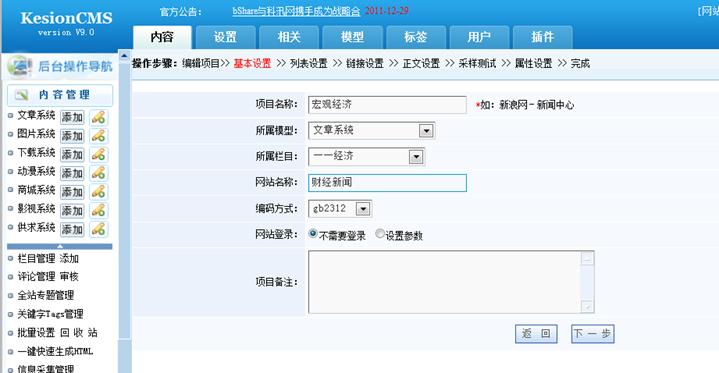This screenshot has height=373, width=719.
Task: Click the 属性设置 step label
Action: [x=533, y=63]
